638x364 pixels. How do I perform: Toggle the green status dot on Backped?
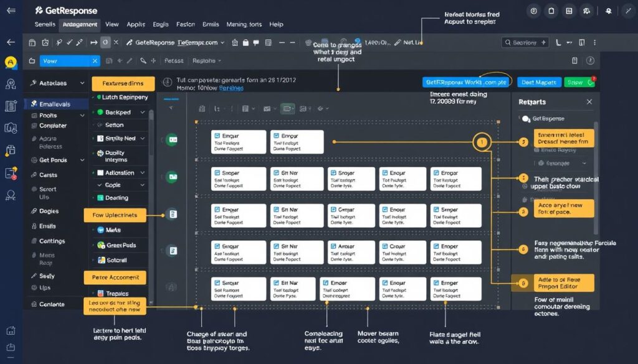point(100,112)
